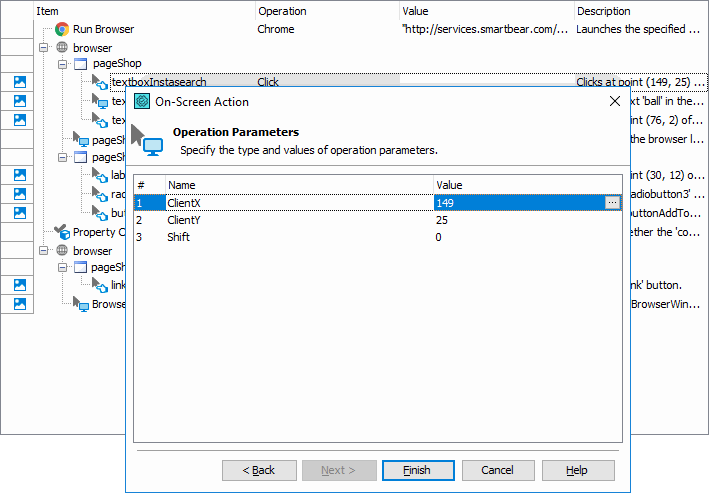The width and height of the screenshot is (709, 493).
Task: Click the globe icon of second browser node
Action: click(62, 251)
